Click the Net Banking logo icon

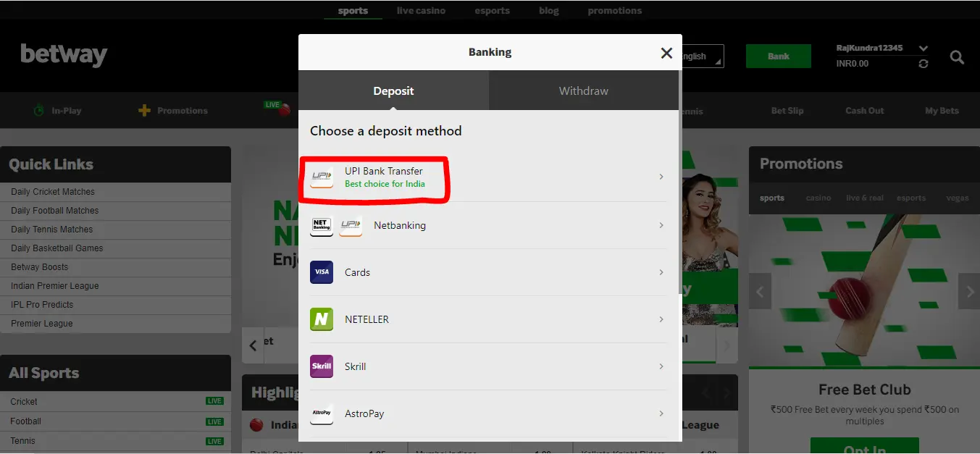click(x=322, y=225)
